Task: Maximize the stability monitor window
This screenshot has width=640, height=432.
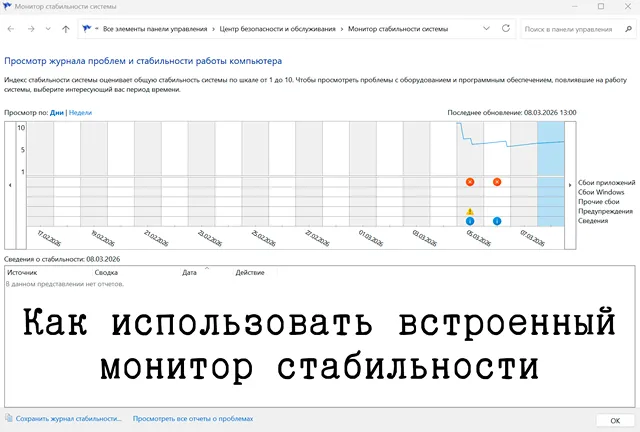Action: pyautogui.click(x=601, y=6)
